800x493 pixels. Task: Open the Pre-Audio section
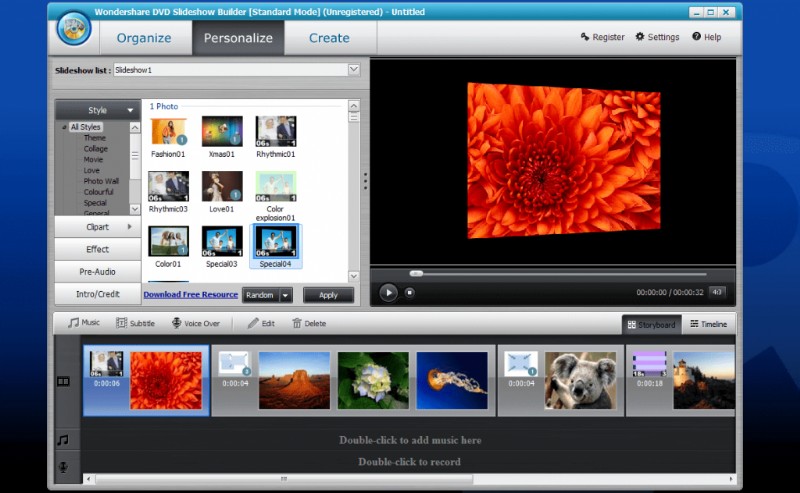[97, 272]
